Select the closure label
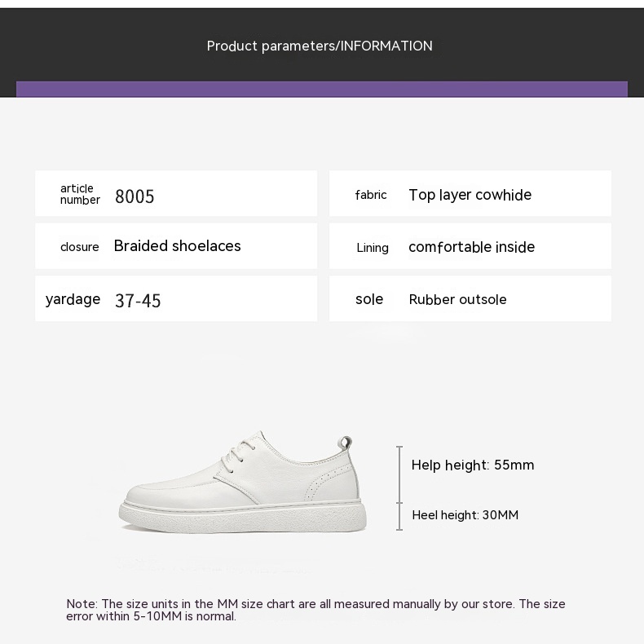Image resolution: width=644 pixels, height=644 pixels. tap(80, 247)
